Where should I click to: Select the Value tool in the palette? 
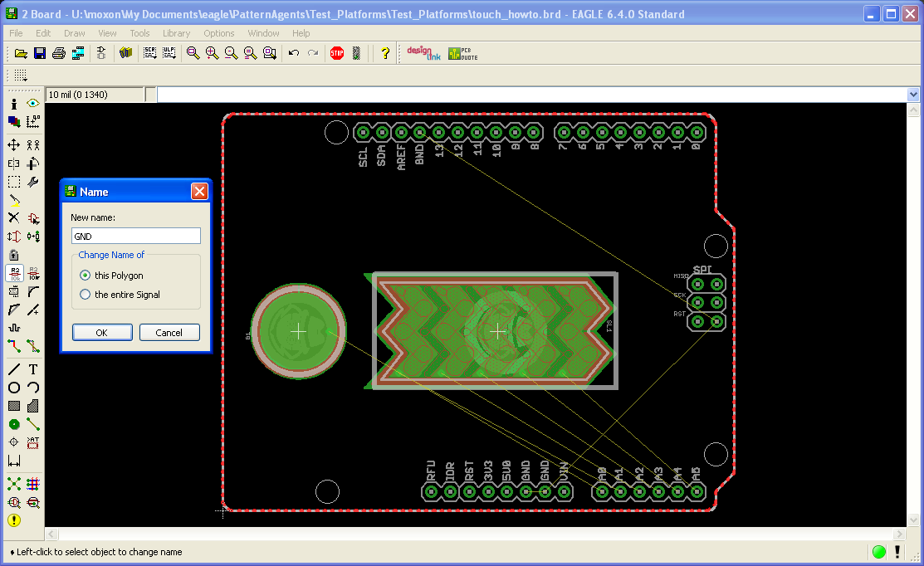click(x=33, y=273)
